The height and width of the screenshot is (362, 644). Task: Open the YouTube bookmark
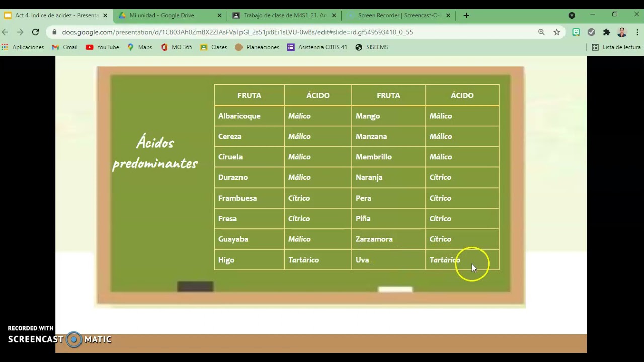click(x=102, y=47)
